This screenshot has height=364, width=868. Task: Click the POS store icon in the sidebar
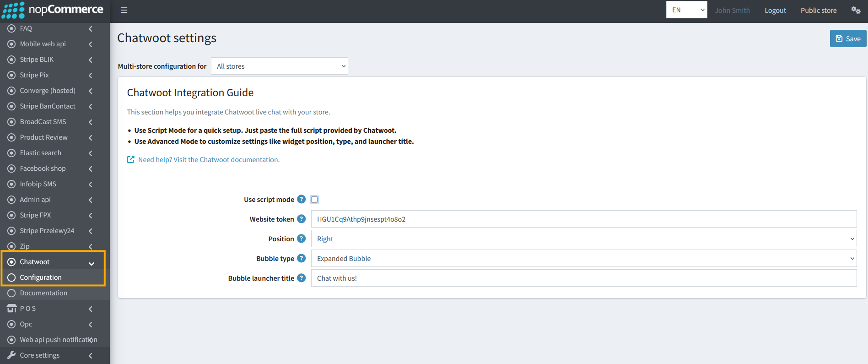pyautogui.click(x=11, y=309)
